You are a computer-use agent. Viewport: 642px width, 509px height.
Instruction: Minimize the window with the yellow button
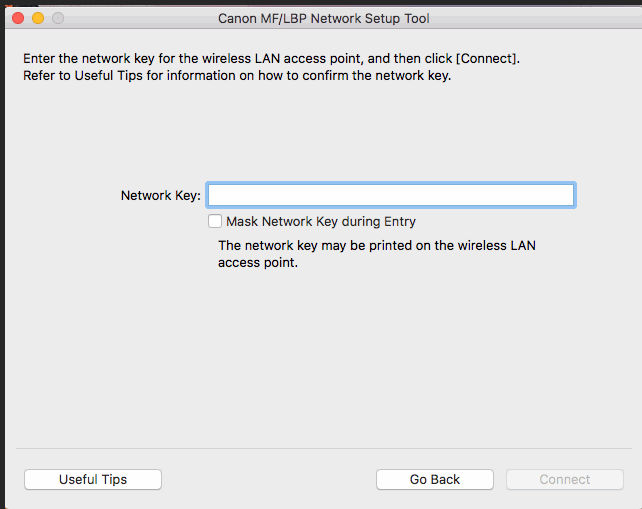pyautogui.click(x=38, y=18)
